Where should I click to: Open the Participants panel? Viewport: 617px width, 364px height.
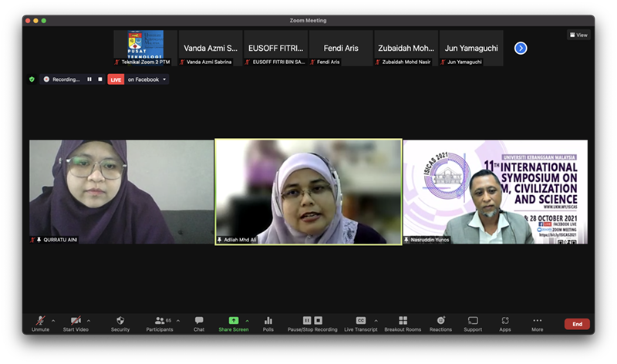point(160,322)
